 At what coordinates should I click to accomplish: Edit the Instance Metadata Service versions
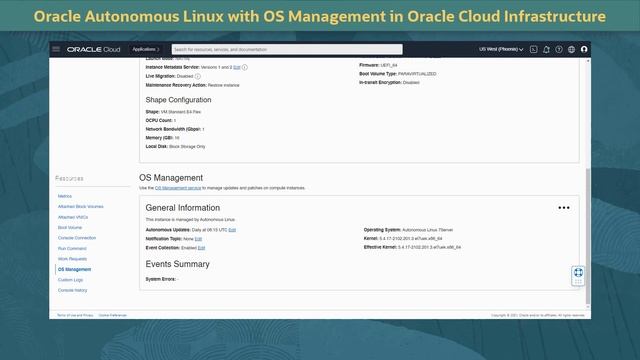coord(237,67)
